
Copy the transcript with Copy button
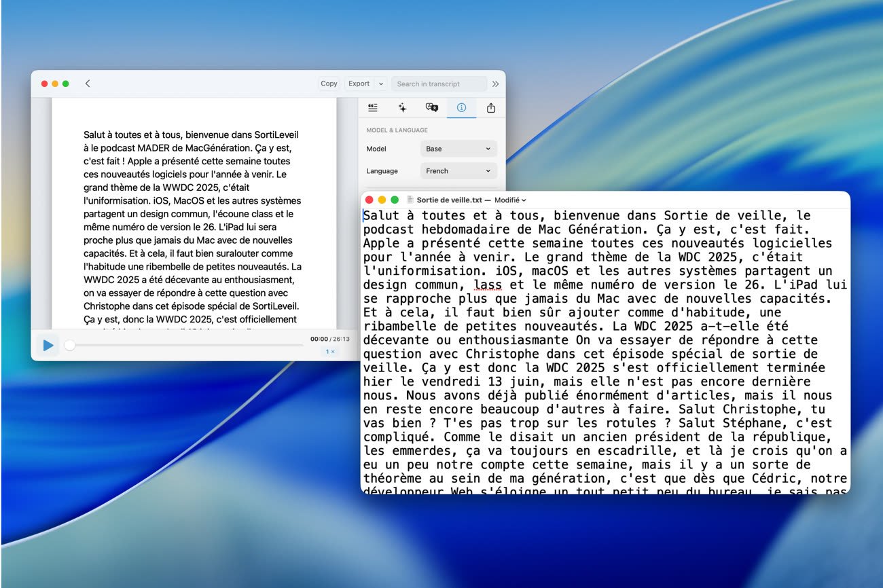click(329, 84)
